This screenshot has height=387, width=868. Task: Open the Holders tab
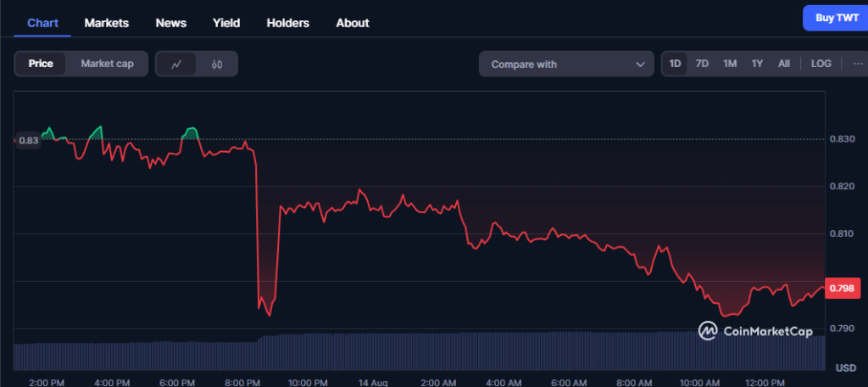tap(288, 23)
